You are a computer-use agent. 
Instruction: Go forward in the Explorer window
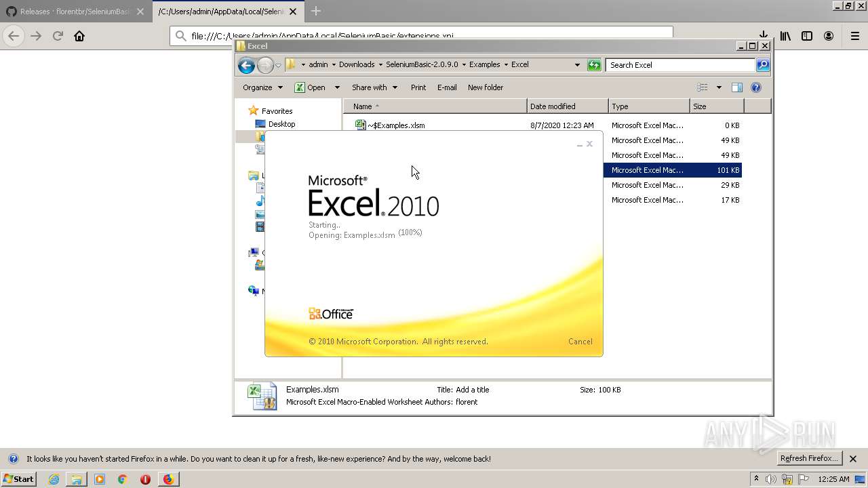click(265, 65)
